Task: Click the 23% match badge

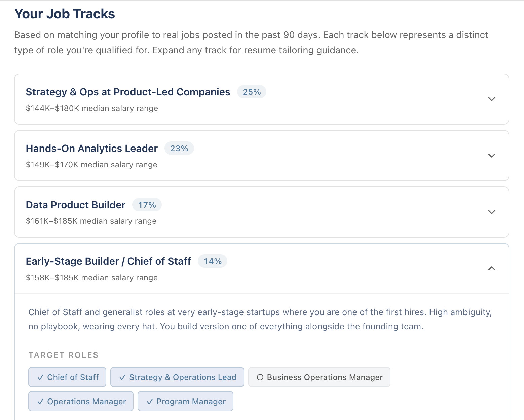Action: click(x=179, y=149)
